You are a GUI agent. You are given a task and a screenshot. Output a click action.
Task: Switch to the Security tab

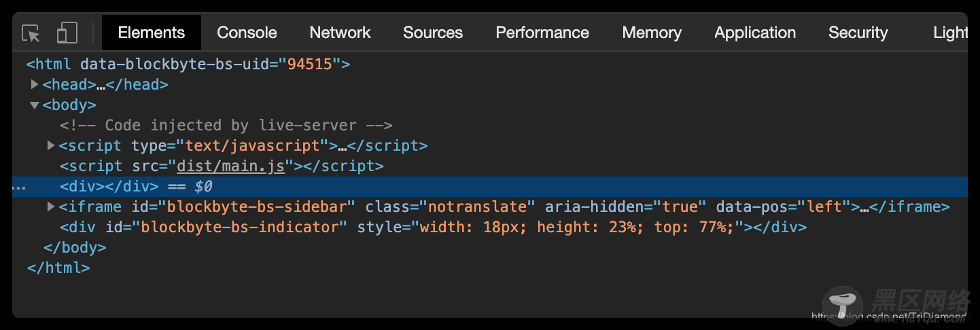(x=858, y=33)
